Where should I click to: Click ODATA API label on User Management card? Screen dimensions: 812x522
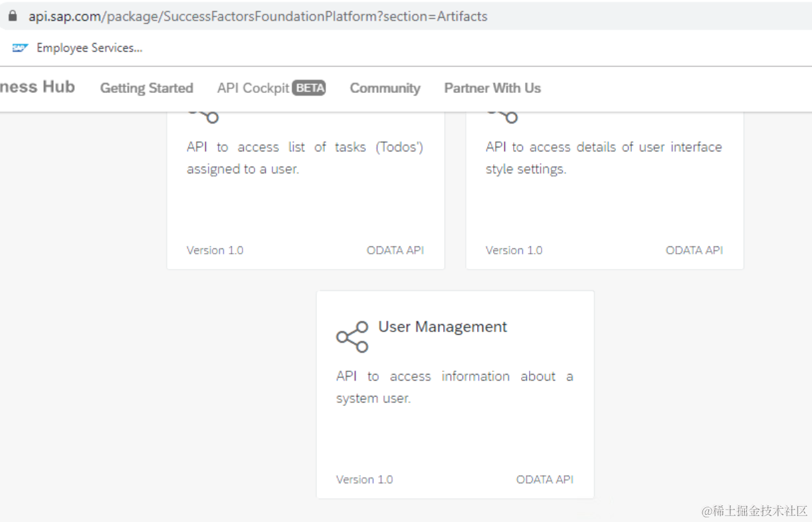pyautogui.click(x=544, y=479)
